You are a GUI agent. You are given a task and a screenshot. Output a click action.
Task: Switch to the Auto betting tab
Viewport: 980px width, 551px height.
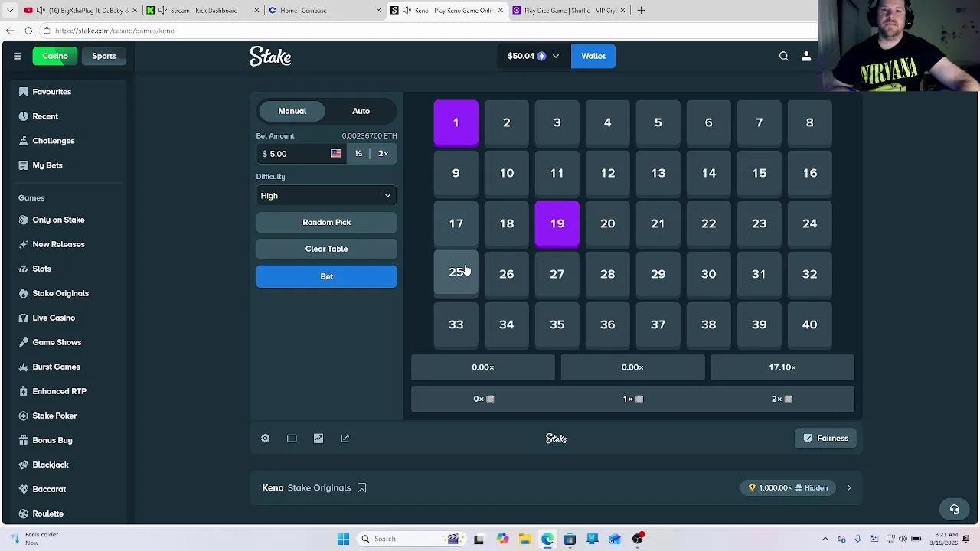[x=361, y=111]
